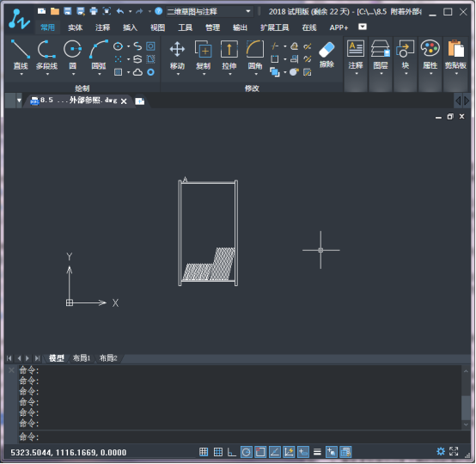Screen dimensions: 476x464
Task: Open the workspace dropdown 二维草图与注释
Action: click(x=210, y=11)
